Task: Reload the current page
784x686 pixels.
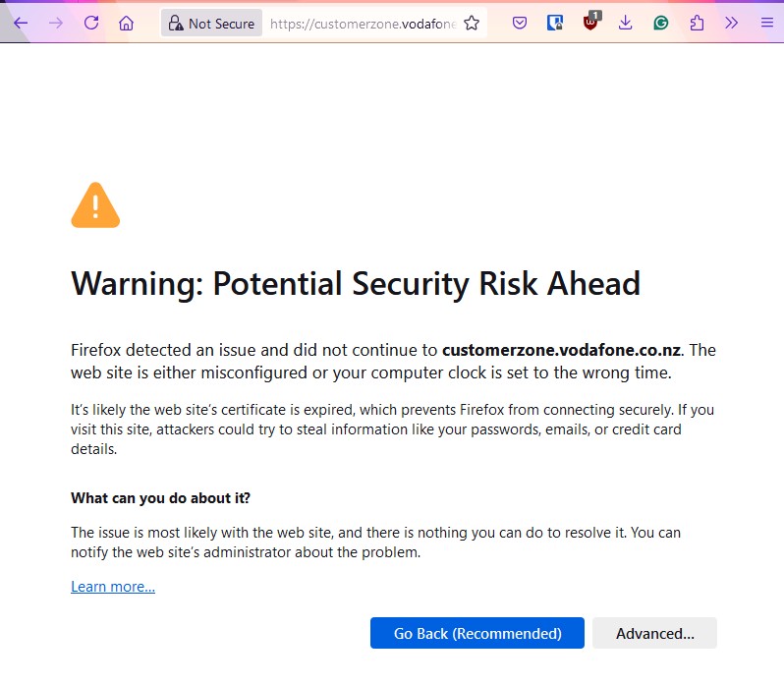Action: pyautogui.click(x=91, y=23)
